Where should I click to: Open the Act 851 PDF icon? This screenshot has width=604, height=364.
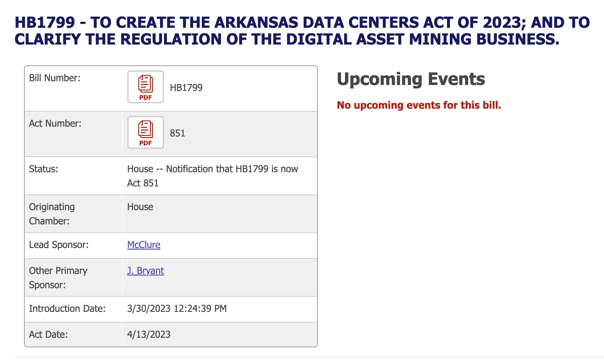point(145,132)
